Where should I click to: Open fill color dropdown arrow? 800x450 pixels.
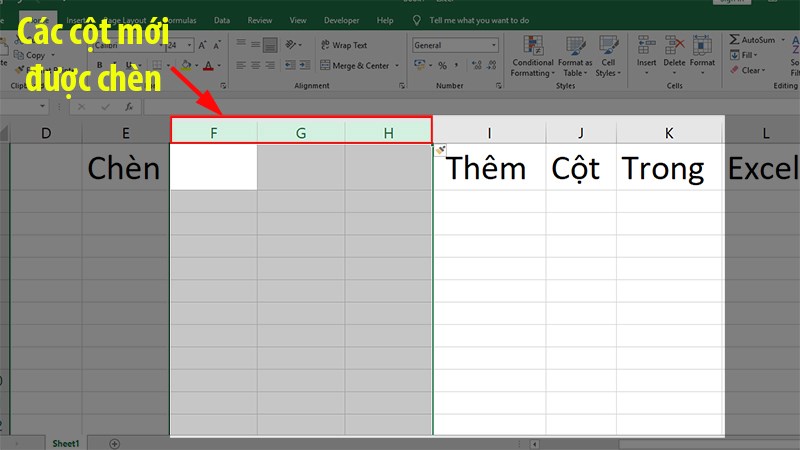(x=196, y=65)
